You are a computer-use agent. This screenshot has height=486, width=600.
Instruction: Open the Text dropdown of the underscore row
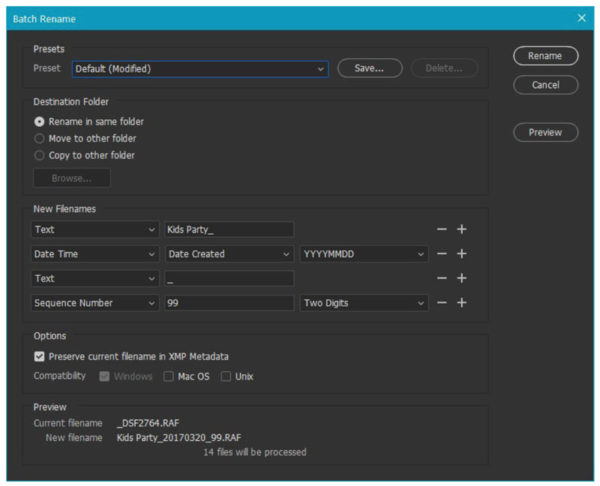point(95,279)
